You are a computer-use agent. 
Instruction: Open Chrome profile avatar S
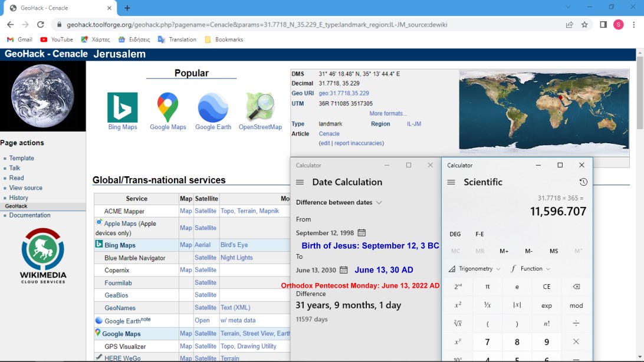[619, 25]
